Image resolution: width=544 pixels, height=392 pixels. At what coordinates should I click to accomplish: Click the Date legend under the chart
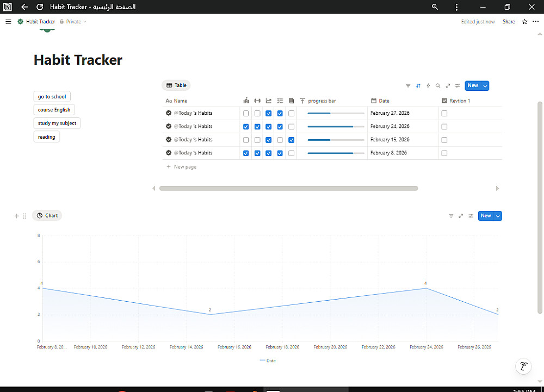268,361
